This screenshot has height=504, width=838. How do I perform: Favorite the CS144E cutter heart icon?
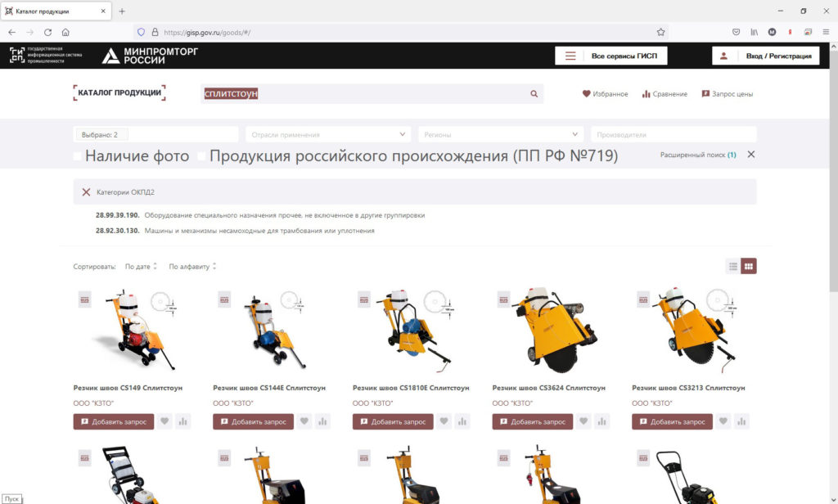tap(304, 421)
